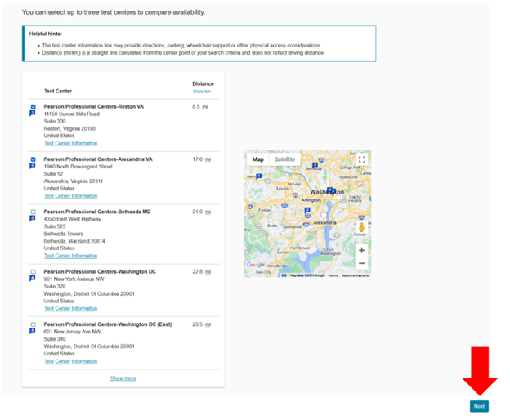Click map flag icon 5 beside Washington DC (East)
Image resolution: width=510 pixels, height=420 pixels.
click(x=33, y=331)
